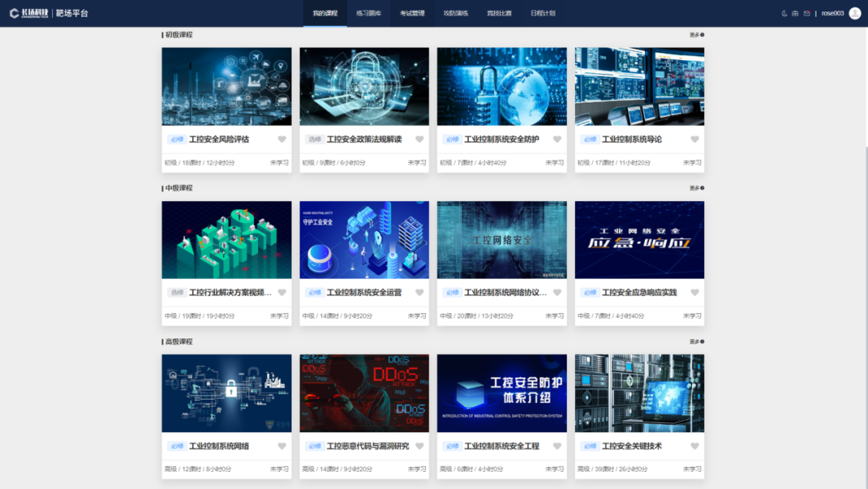868x489 pixels.
Task: Click username rose003 in header
Action: tap(832, 14)
